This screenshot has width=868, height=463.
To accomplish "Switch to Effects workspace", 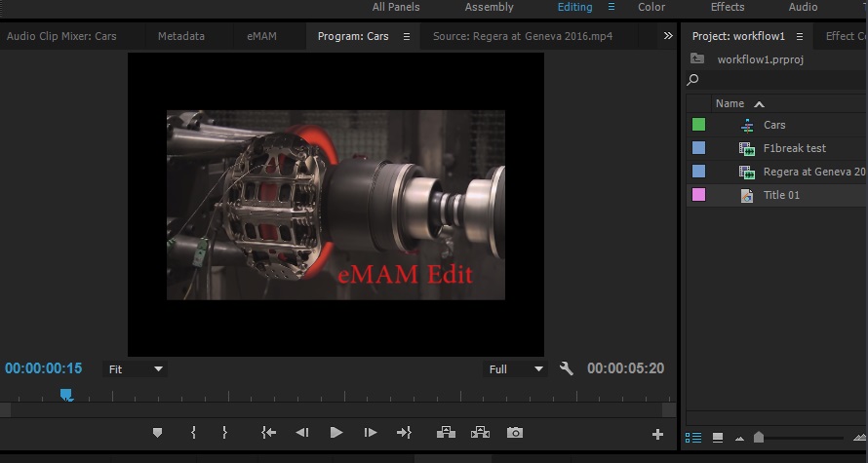I will click(x=728, y=7).
